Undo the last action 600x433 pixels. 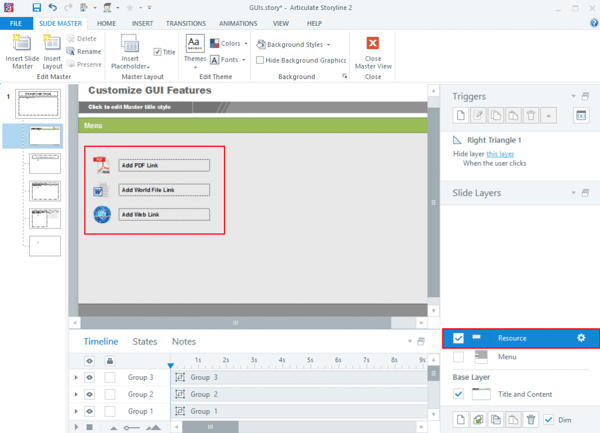point(53,7)
